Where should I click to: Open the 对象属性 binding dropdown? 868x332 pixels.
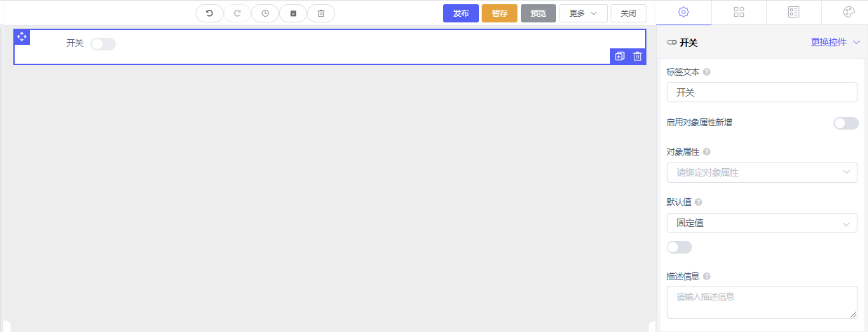(761, 172)
